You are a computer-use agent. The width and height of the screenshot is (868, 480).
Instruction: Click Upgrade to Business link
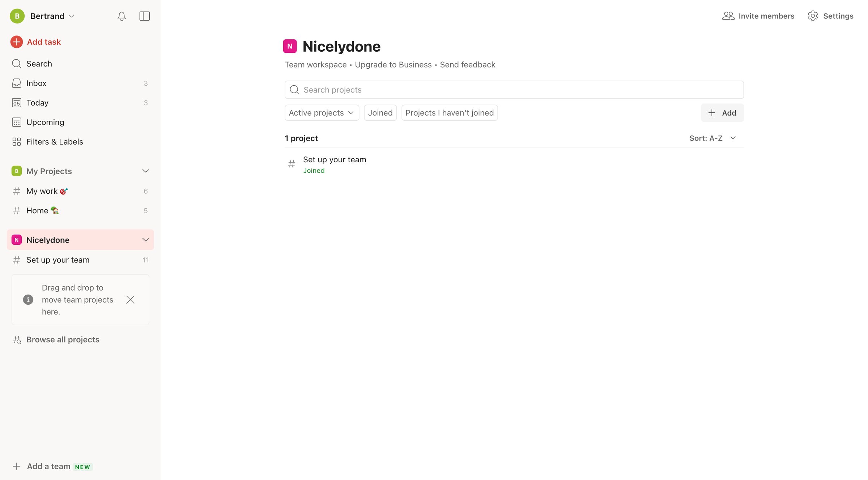[393, 65]
